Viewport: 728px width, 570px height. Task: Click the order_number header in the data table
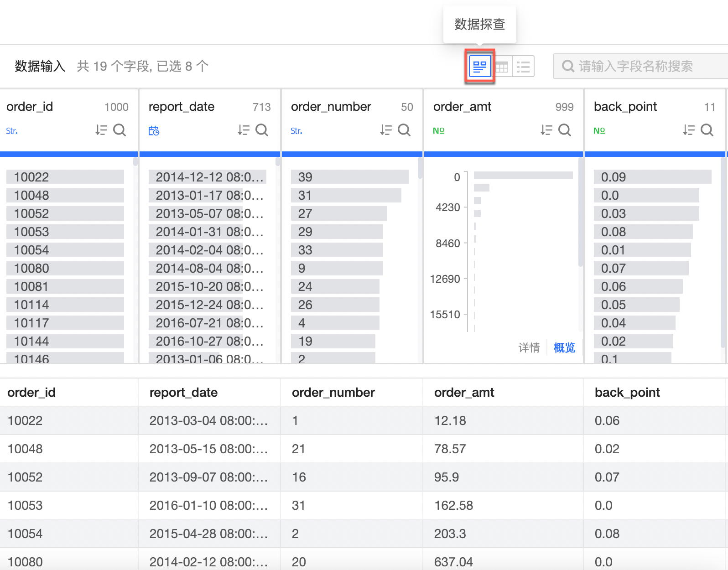click(x=333, y=393)
